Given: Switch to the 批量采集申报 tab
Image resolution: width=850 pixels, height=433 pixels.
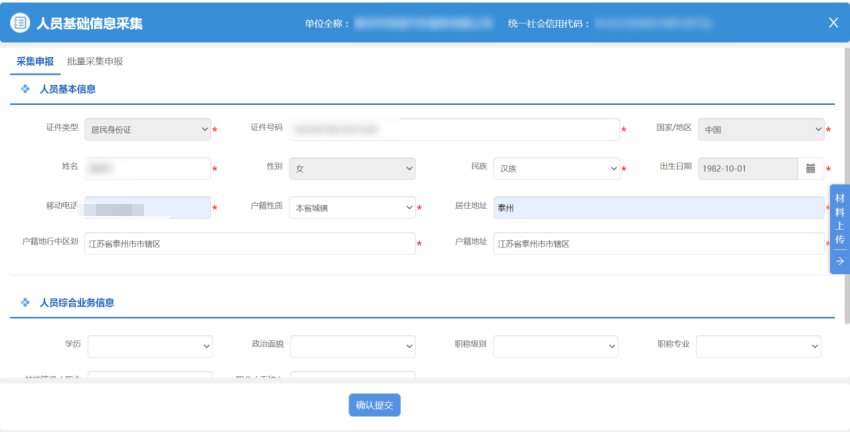Looking at the screenshot, I should coord(95,62).
